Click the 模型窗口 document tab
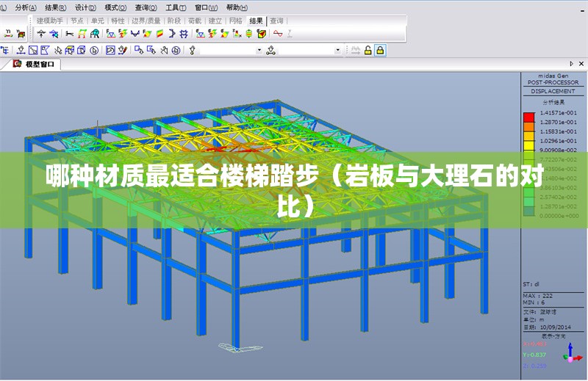 pyautogui.click(x=38, y=65)
